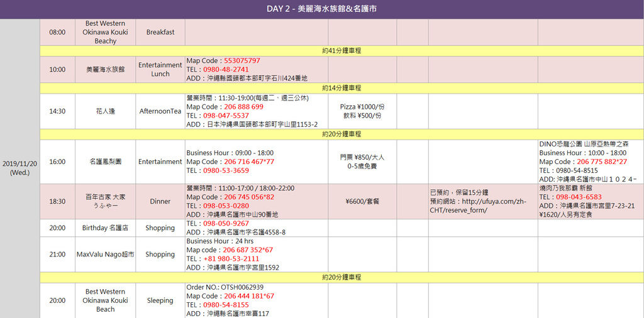Select the Best Western Okinawa Kouki Beach cell
Screen dimensions: 644x318
tap(105, 300)
